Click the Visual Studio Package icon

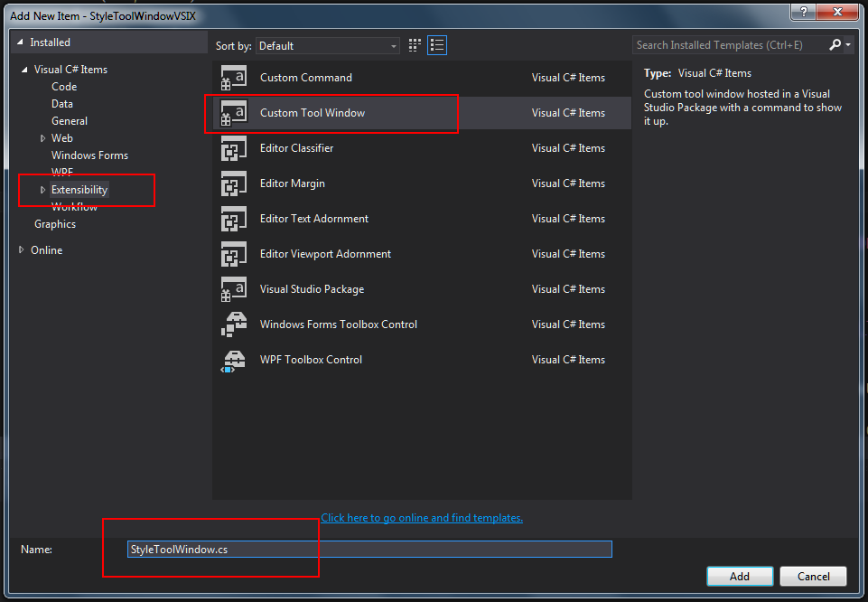pos(234,290)
